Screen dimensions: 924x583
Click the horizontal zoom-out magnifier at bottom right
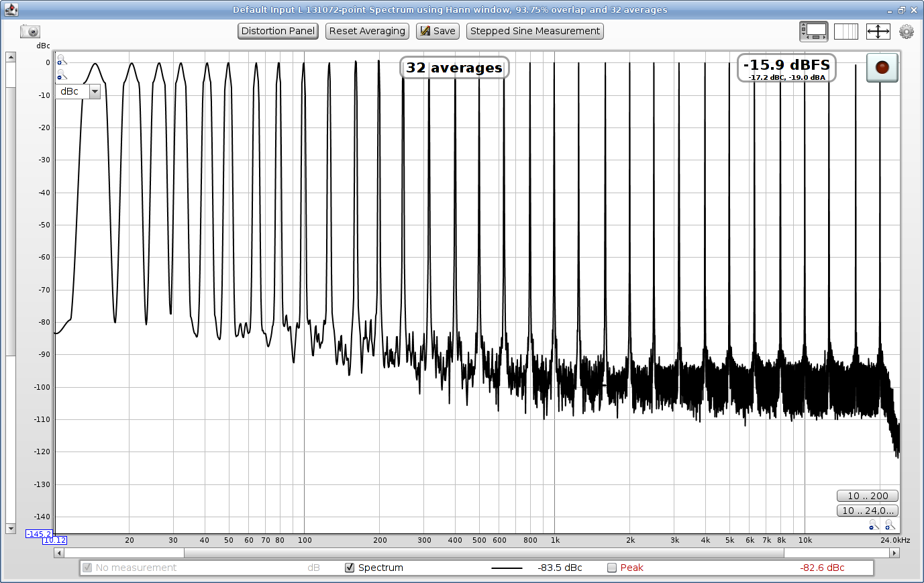(x=874, y=525)
